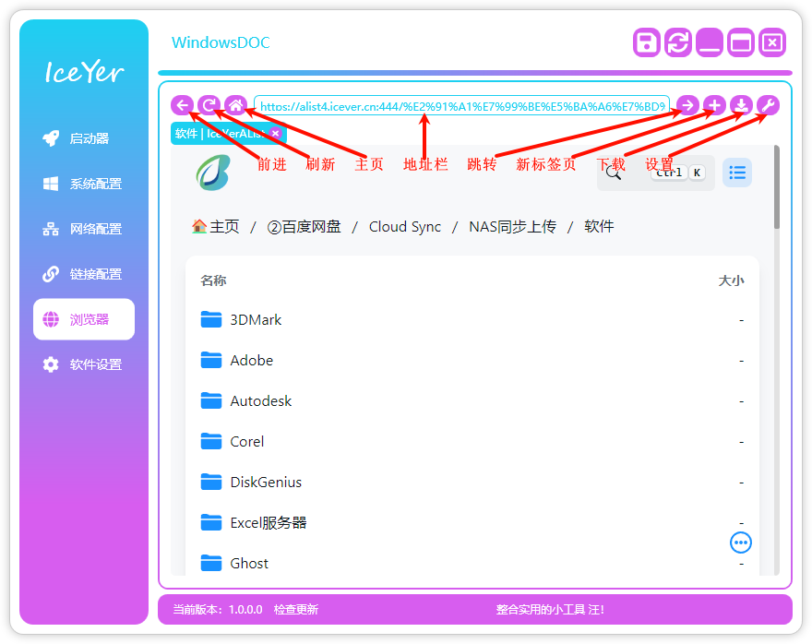This screenshot has height=644, width=812.
Task: Click the folder icon beside Adobe
Action: tap(211, 360)
